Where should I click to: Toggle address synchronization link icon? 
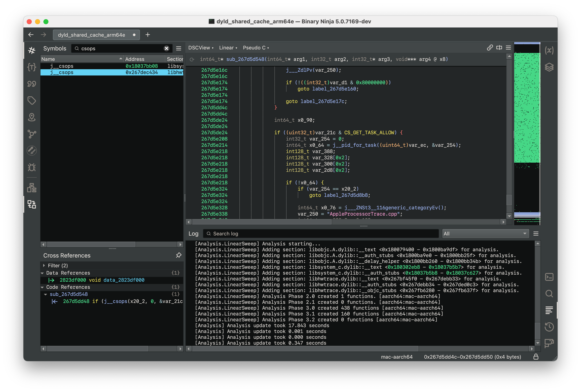[x=490, y=48]
